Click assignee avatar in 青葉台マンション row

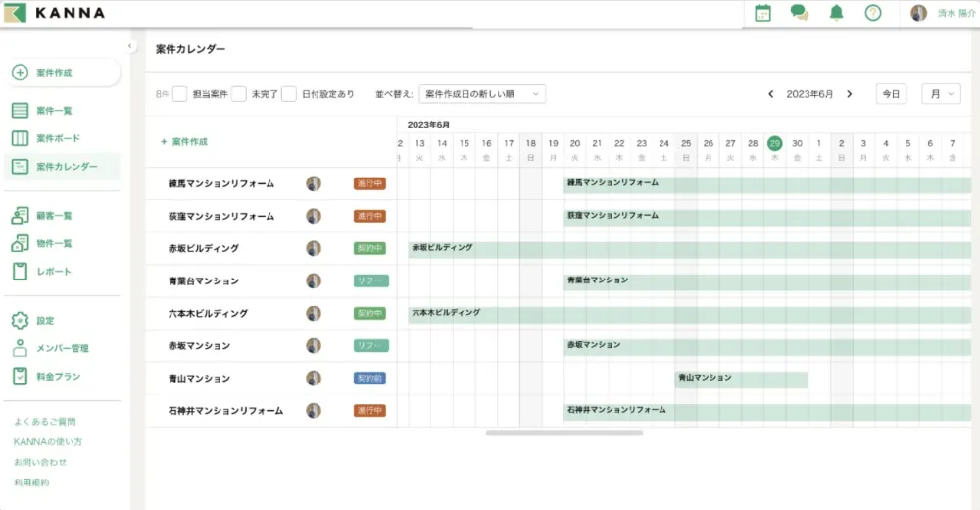314,280
